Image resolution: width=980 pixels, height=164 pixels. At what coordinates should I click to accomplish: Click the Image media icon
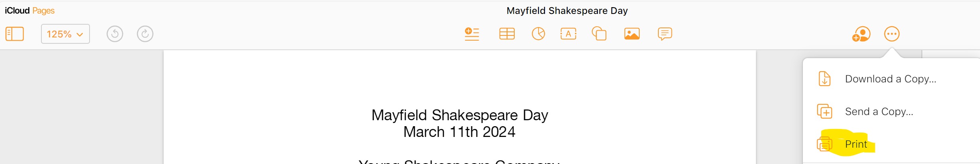632,34
